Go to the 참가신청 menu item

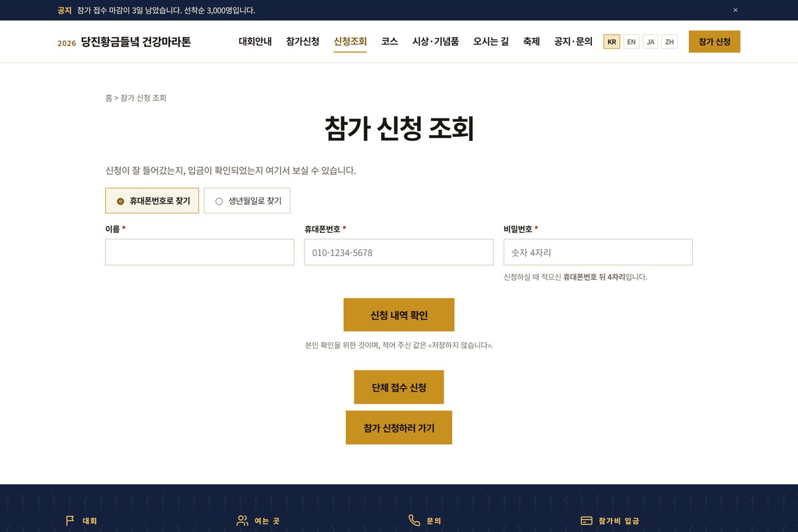[x=303, y=41]
